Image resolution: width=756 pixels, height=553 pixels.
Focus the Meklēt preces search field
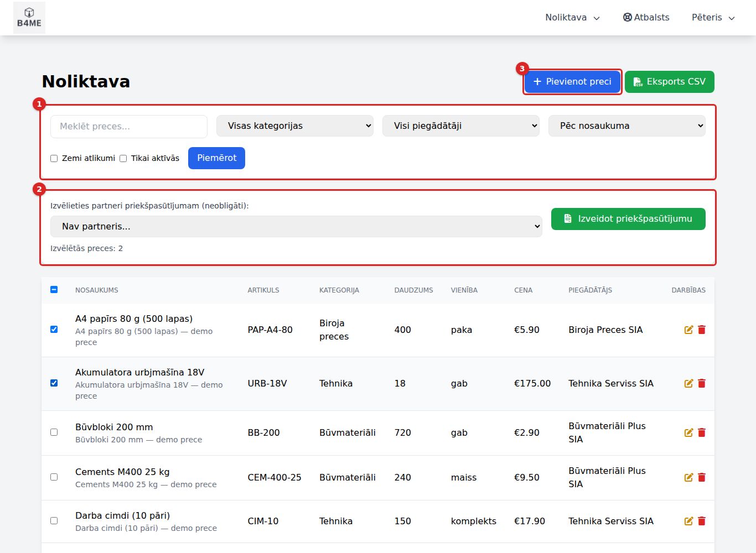[129, 127]
